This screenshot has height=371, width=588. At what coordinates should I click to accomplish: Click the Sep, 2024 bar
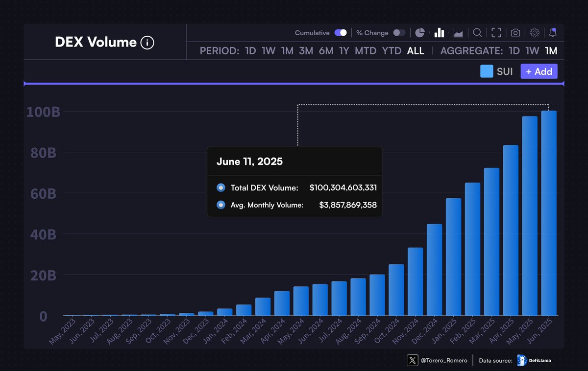377,295
